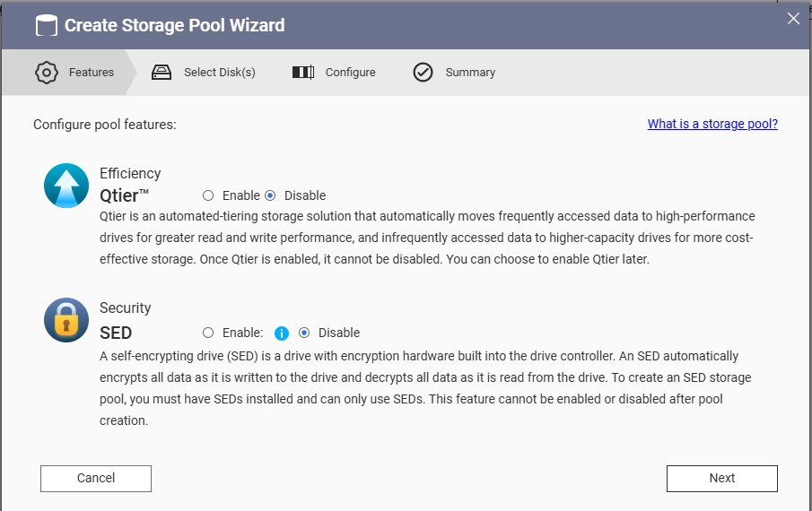Select Disable for Qtier

pyautogui.click(x=270, y=195)
